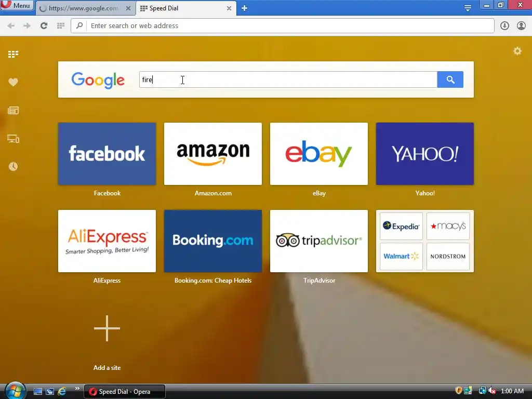Expand quick launch chevron
The image size is (532, 399).
coord(77,389)
